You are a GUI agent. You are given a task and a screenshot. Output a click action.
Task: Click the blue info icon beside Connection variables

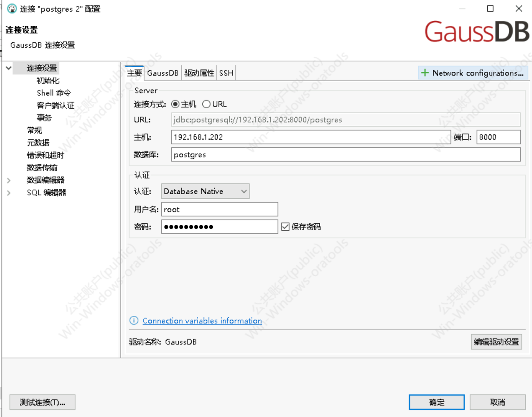134,320
